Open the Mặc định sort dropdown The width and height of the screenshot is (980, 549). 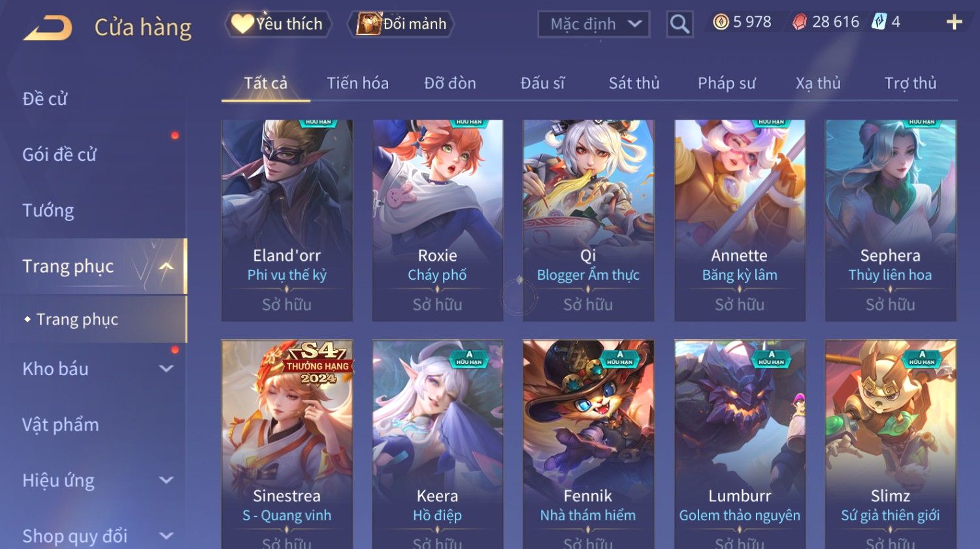[x=593, y=24]
